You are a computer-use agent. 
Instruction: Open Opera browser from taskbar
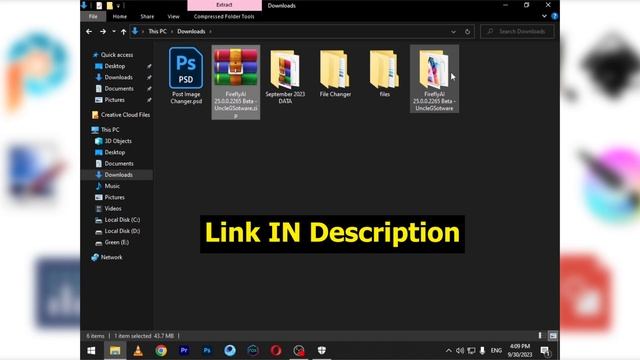click(276, 351)
